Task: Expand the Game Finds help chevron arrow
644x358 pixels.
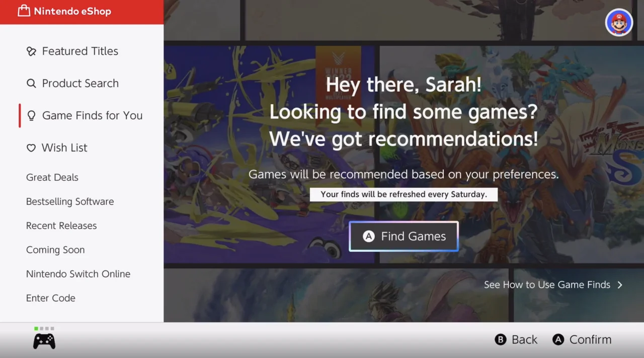Action: pyautogui.click(x=620, y=284)
